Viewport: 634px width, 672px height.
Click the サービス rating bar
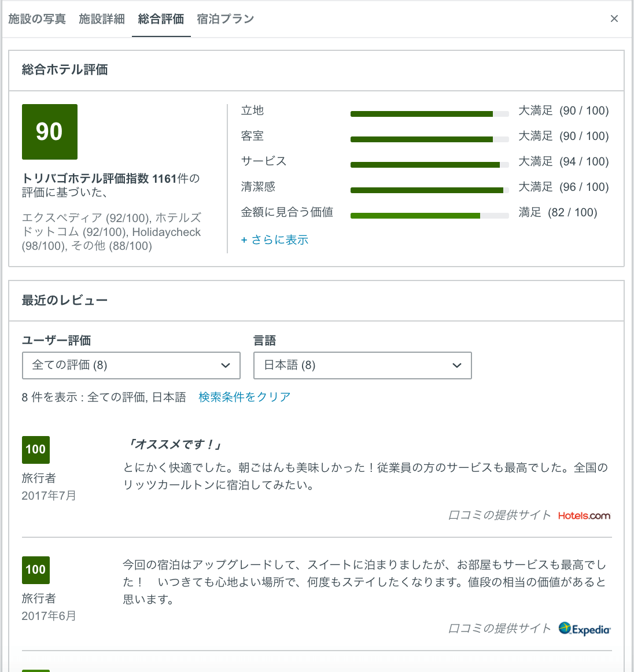coord(429,165)
